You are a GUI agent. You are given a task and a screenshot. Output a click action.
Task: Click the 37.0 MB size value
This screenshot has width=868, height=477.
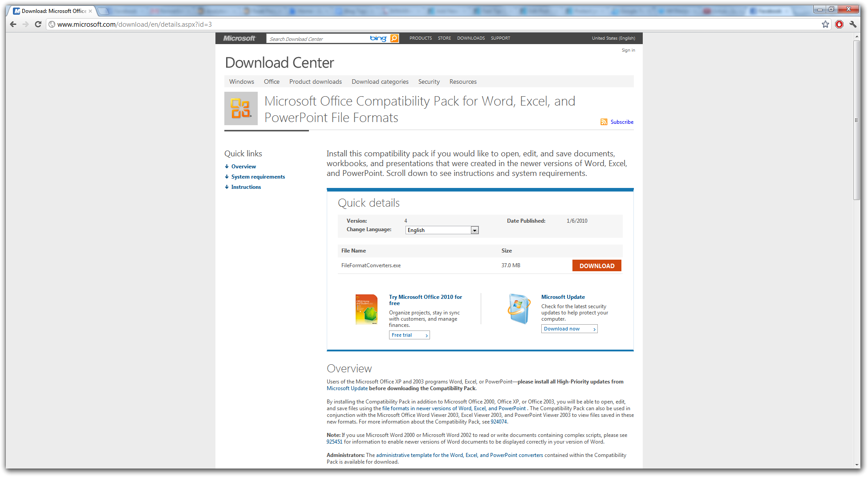[x=511, y=265]
